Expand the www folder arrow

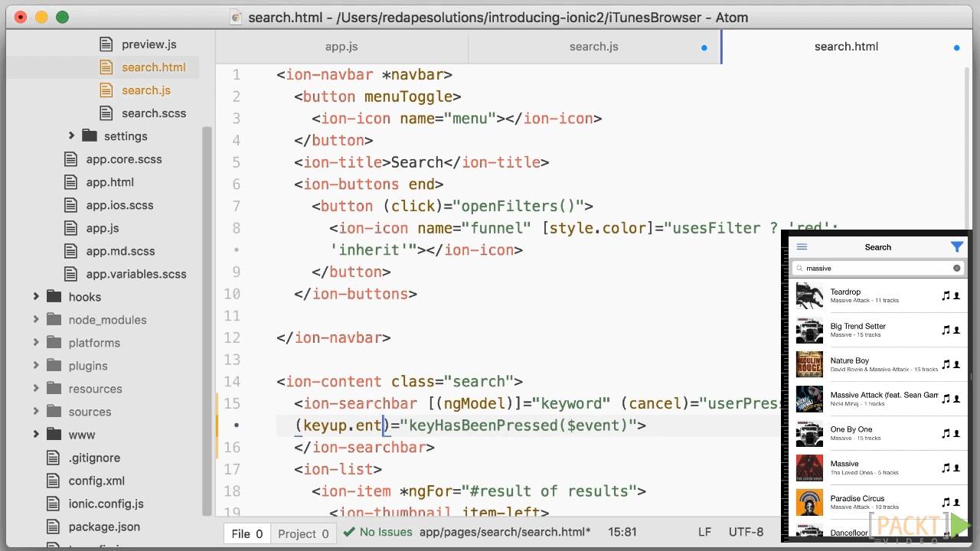(35, 434)
